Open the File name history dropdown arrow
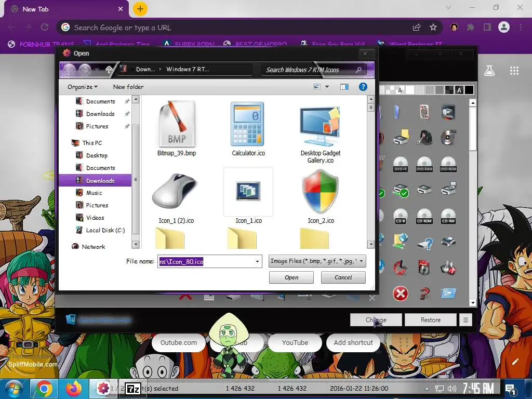532x399 pixels. point(257,261)
